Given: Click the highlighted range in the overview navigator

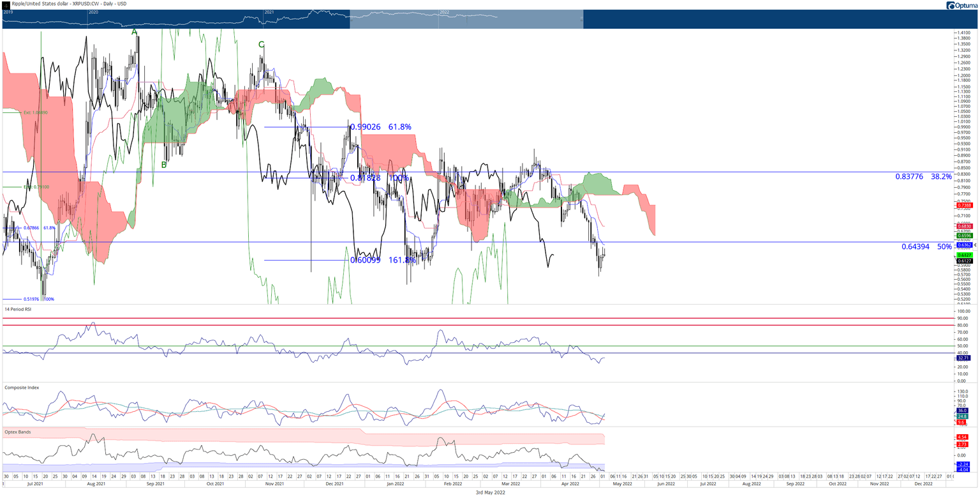Looking at the screenshot, I should pyautogui.click(x=466, y=19).
